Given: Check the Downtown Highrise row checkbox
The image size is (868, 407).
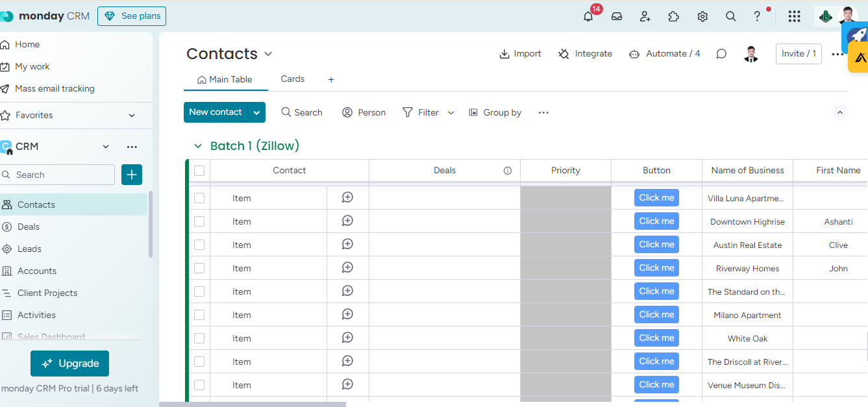Looking at the screenshot, I should pyautogui.click(x=199, y=221).
